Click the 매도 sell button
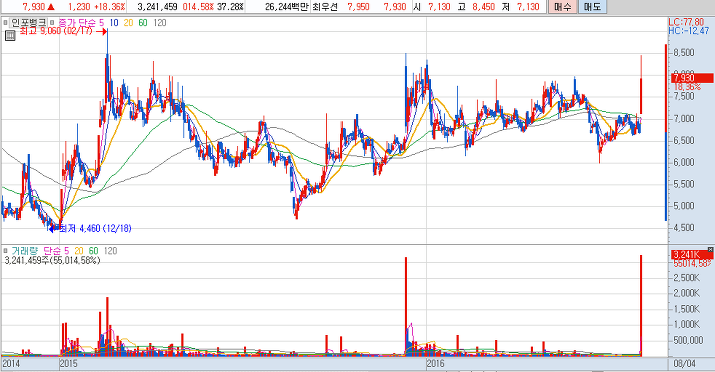715x372 pixels. (x=592, y=7)
